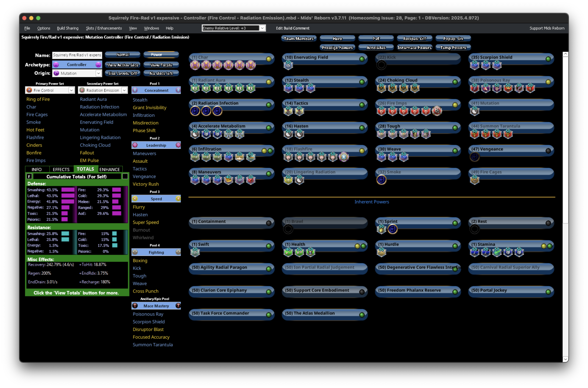
Task: Click first enhancement slot icon under Char
Action: [195, 65]
